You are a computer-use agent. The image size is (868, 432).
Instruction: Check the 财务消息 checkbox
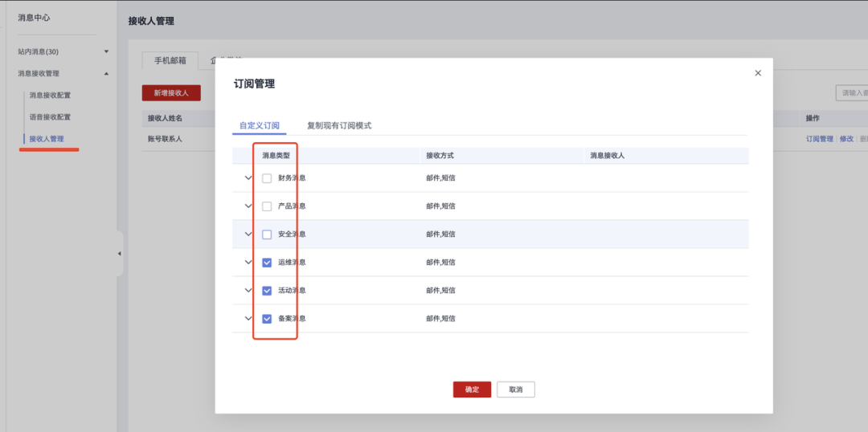click(x=267, y=178)
